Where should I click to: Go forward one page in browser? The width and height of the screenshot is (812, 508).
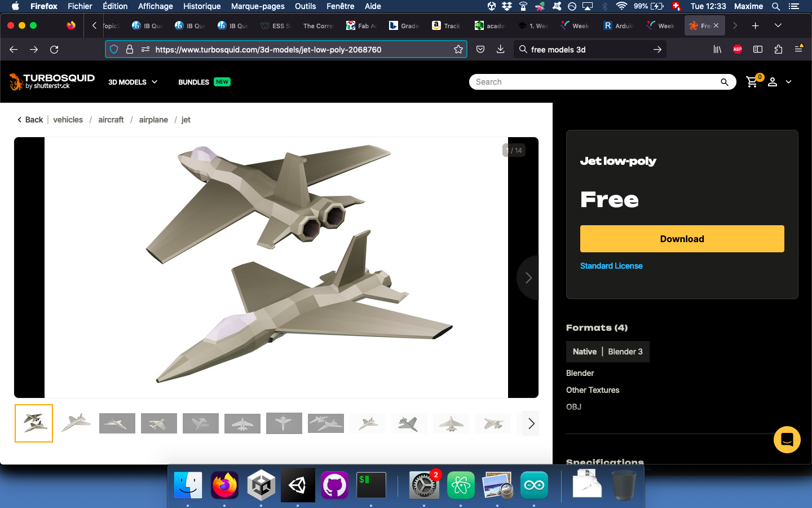tap(34, 49)
